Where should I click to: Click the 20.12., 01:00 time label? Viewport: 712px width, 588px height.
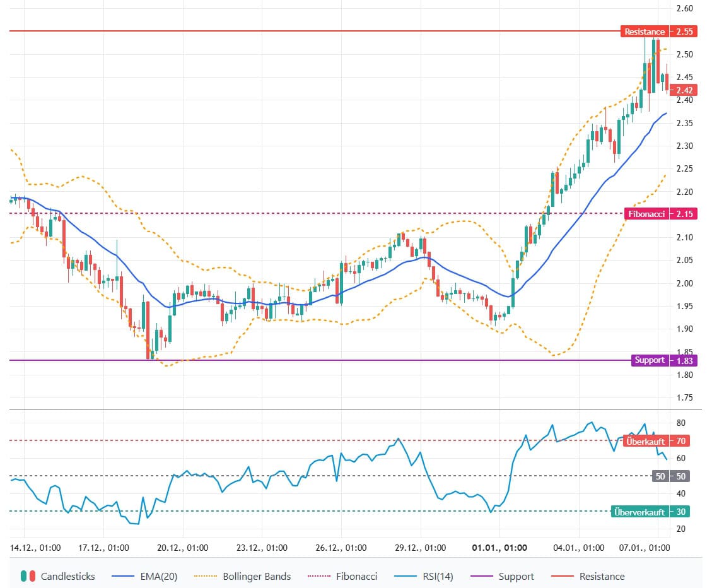(x=182, y=548)
